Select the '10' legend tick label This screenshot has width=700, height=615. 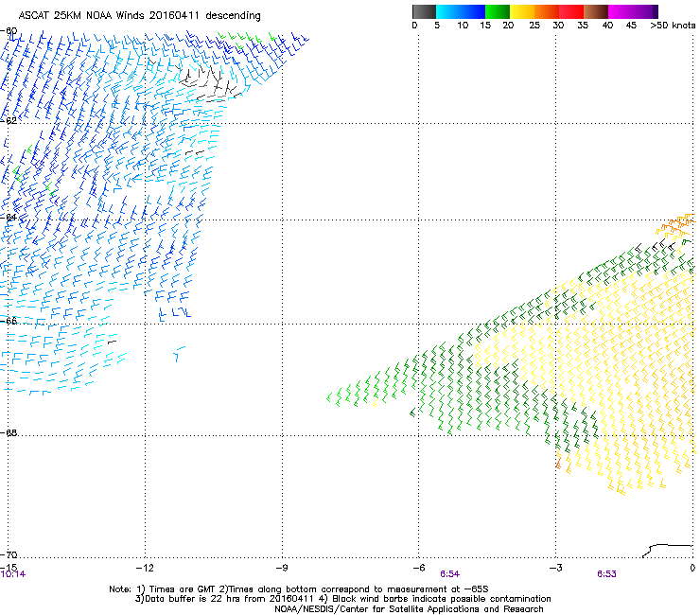tap(463, 26)
